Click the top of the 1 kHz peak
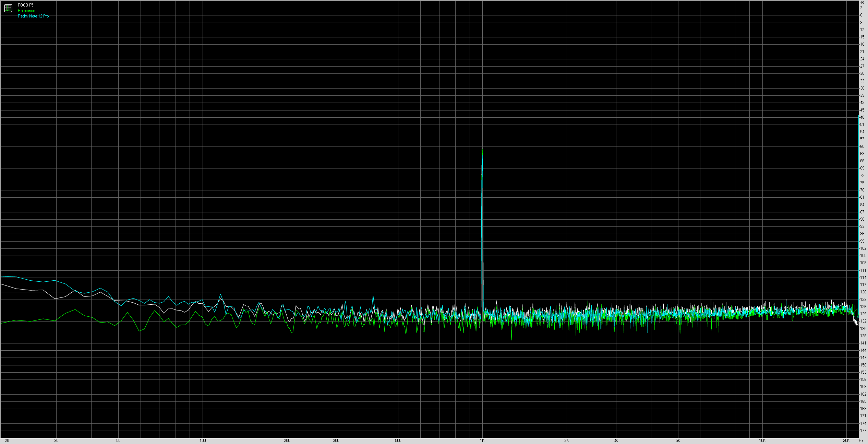 click(482, 149)
